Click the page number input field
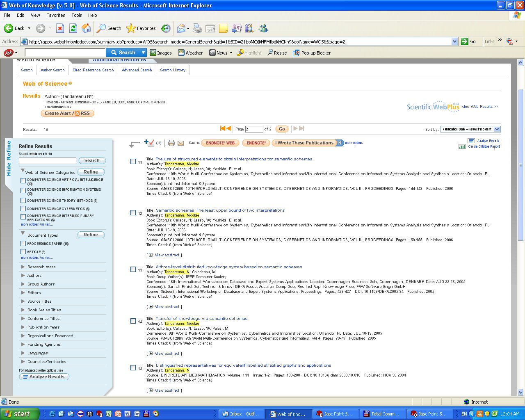 [x=254, y=129]
